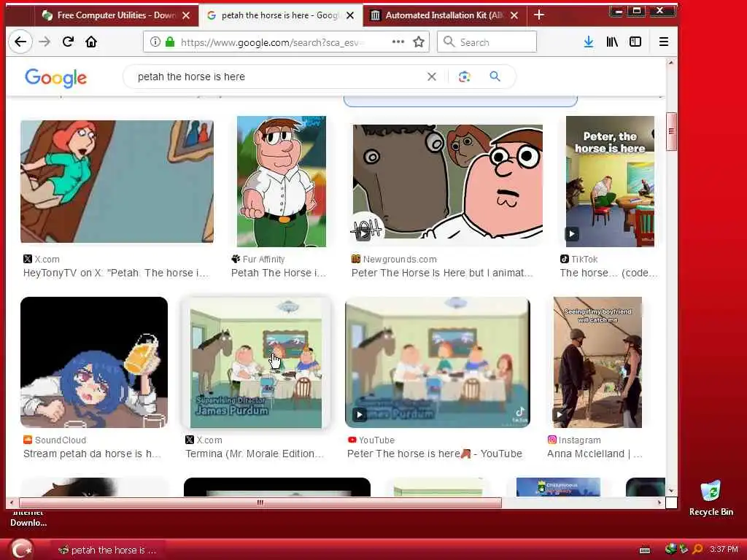Open the Firefox hamburger menu

point(664,42)
